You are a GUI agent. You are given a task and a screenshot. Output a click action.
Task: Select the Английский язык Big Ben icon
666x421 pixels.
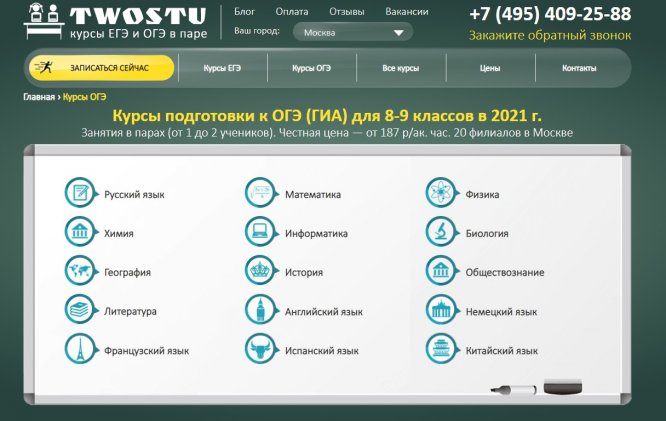tap(260, 310)
